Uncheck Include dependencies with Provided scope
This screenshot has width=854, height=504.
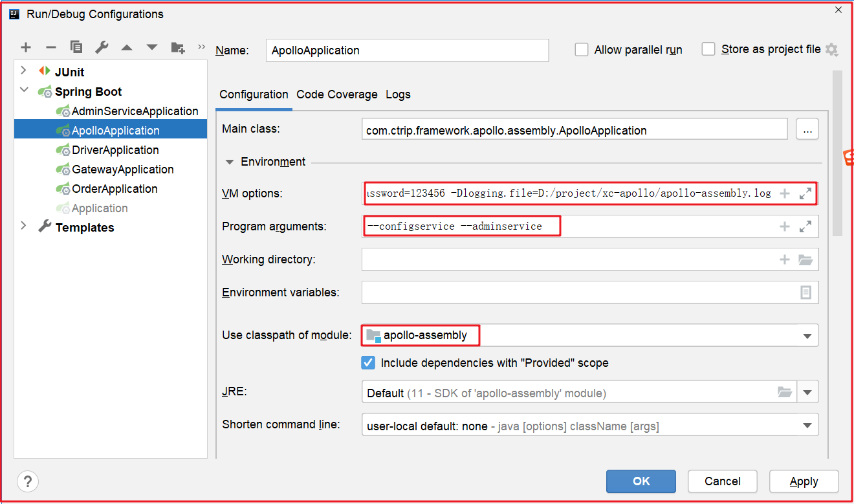pos(368,362)
